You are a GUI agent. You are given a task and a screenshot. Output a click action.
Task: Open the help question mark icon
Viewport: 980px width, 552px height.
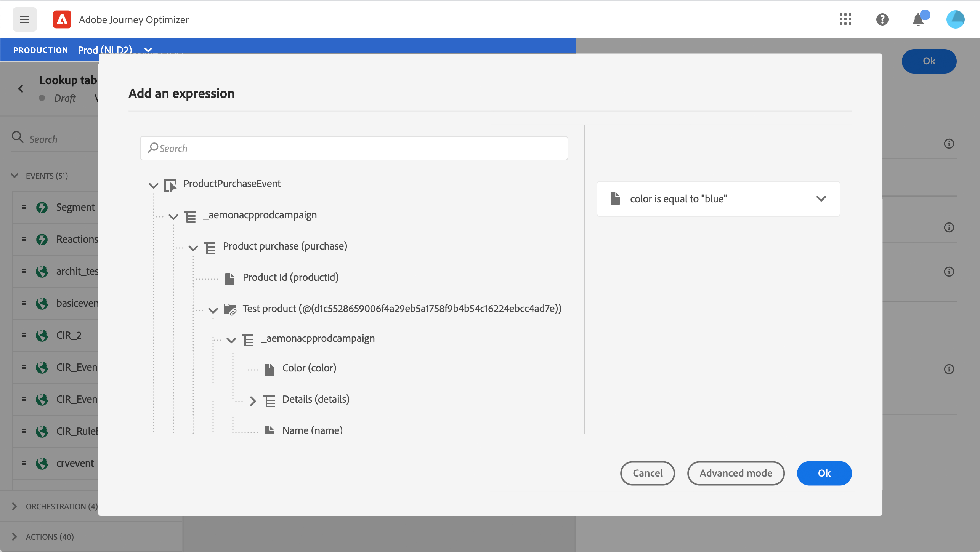[882, 19]
